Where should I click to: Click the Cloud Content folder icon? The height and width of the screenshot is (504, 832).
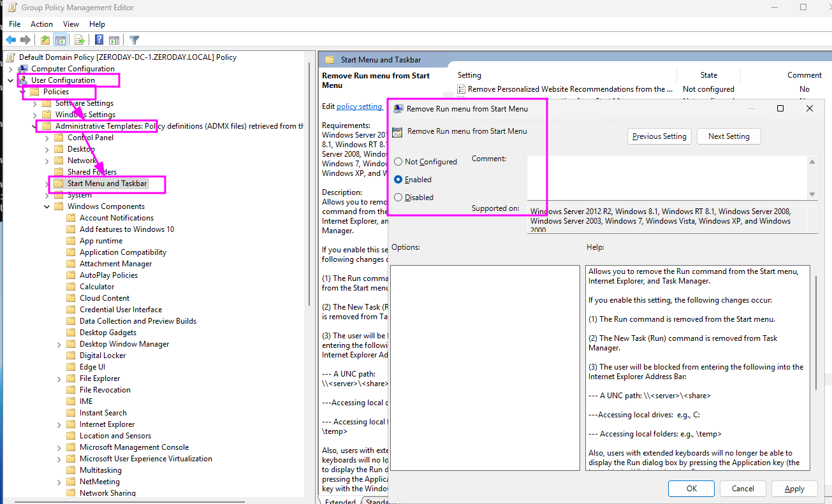click(x=71, y=298)
